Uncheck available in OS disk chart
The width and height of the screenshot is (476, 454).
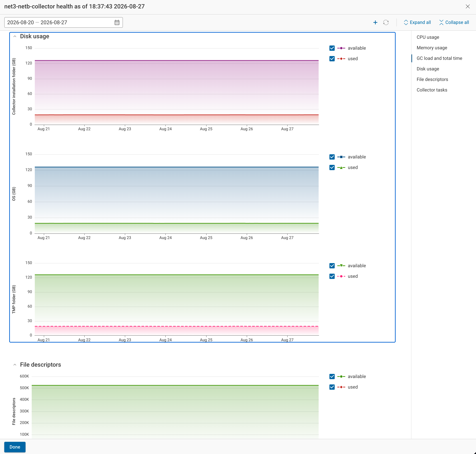tap(332, 157)
